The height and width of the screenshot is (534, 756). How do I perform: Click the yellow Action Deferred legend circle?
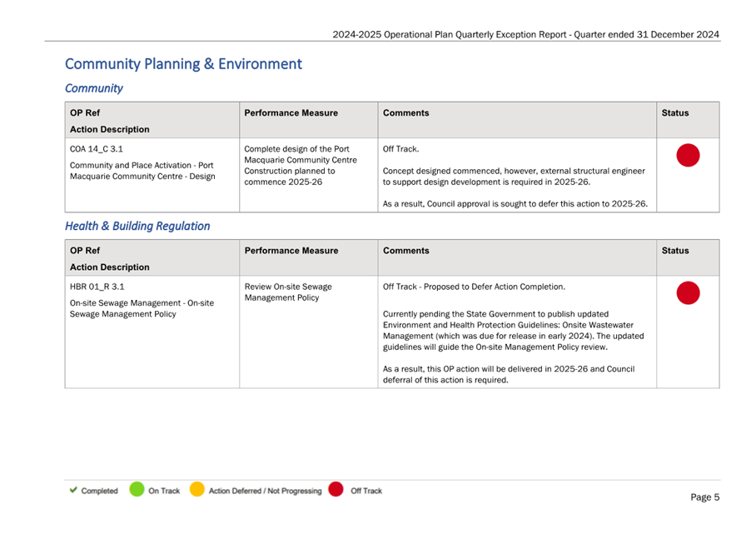pyautogui.click(x=197, y=489)
